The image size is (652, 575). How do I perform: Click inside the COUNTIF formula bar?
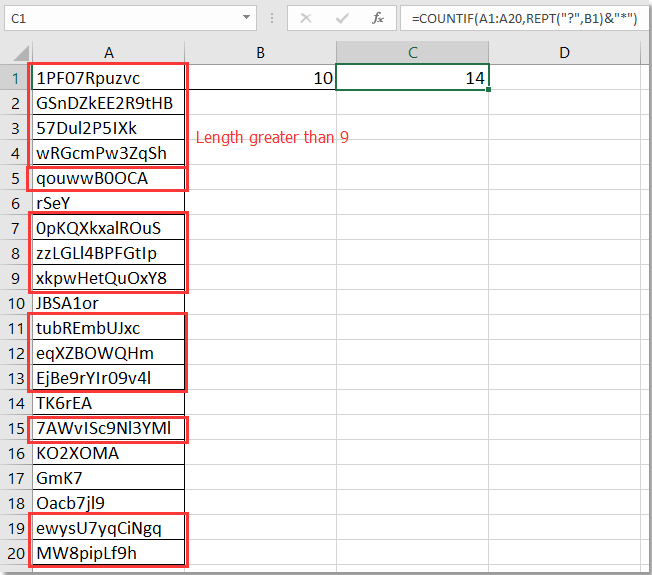[x=520, y=18]
